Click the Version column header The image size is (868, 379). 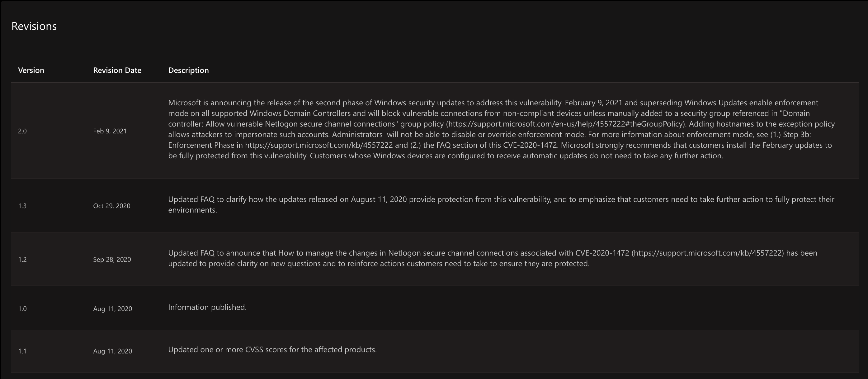click(31, 70)
